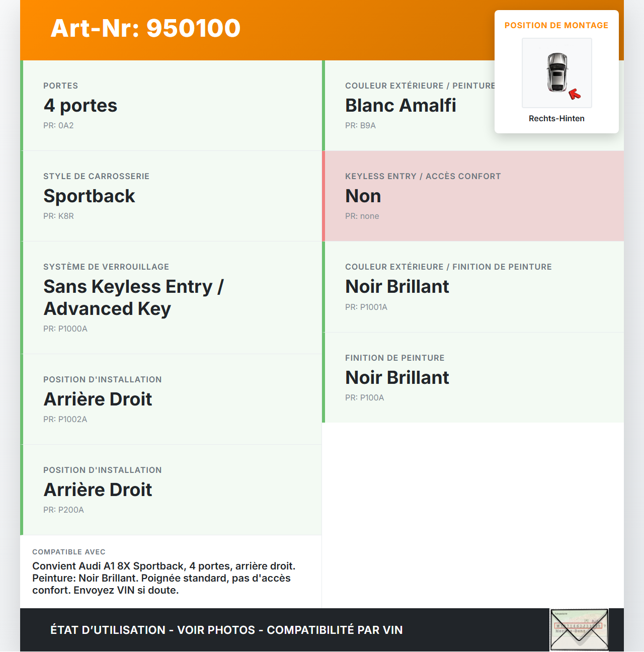Screen dimensions: 644x652
Task: Click the Rechts-Hinten caption
Action: pyautogui.click(x=556, y=118)
